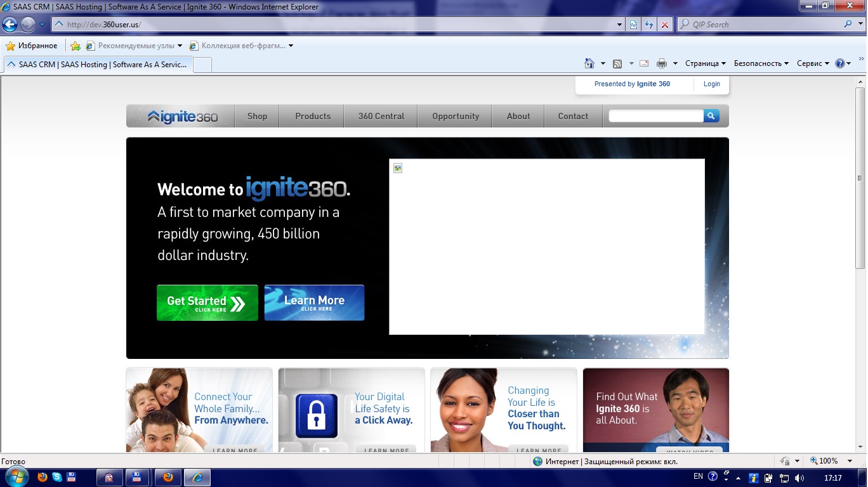Viewport: 868px width, 487px height.
Task: Click the red Stop loading icon
Action: [664, 25]
